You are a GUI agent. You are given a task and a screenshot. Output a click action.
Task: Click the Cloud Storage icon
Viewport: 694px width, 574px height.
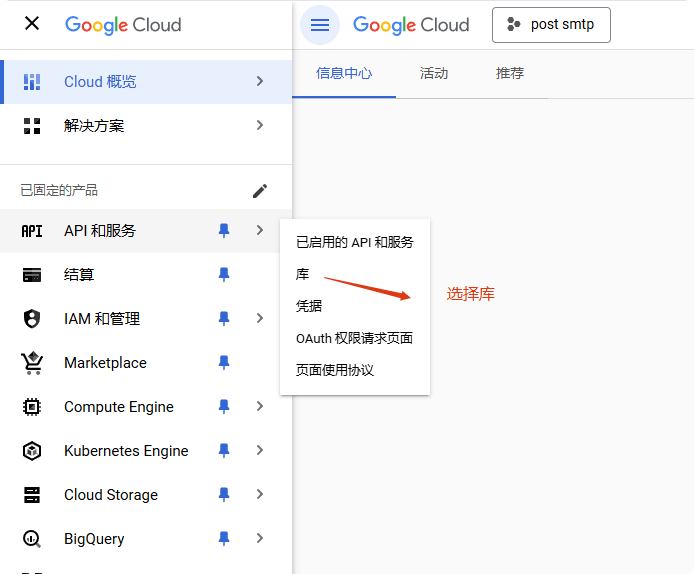(x=32, y=495)
